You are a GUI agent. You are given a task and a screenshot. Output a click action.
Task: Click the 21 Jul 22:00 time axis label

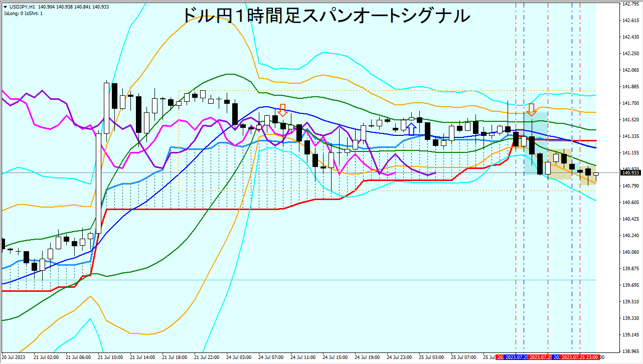coord(207,357)
